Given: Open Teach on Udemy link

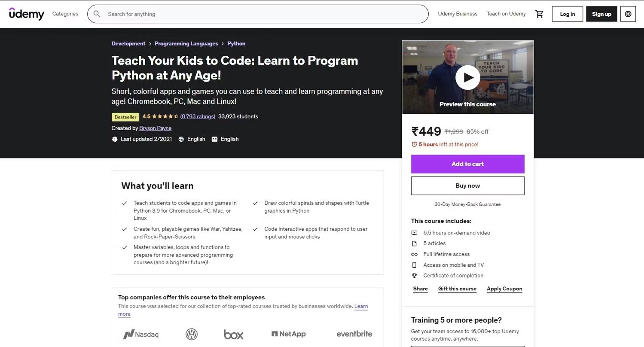Looking at the screenshot, I should (x=506, y=14).
